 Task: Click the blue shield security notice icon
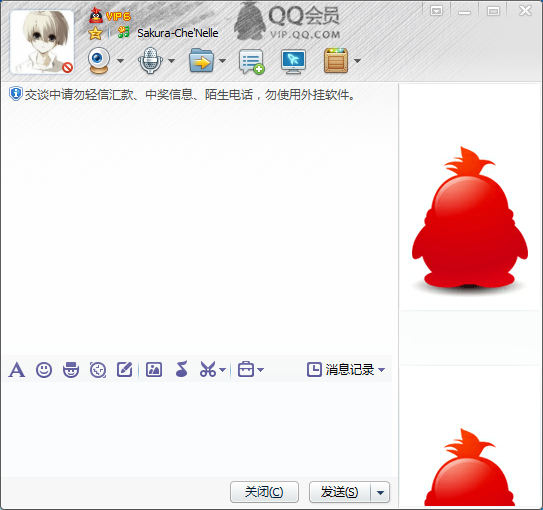[x=16, y=94]
